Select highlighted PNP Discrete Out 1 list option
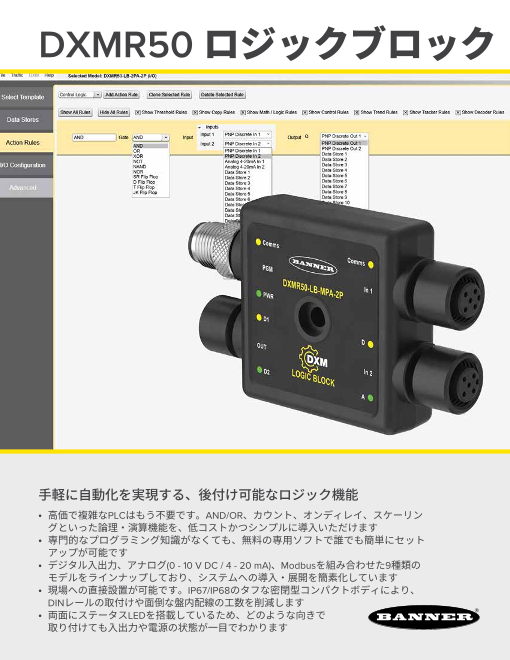The height and width of the screenshot is (660, 510). (344, 144)
